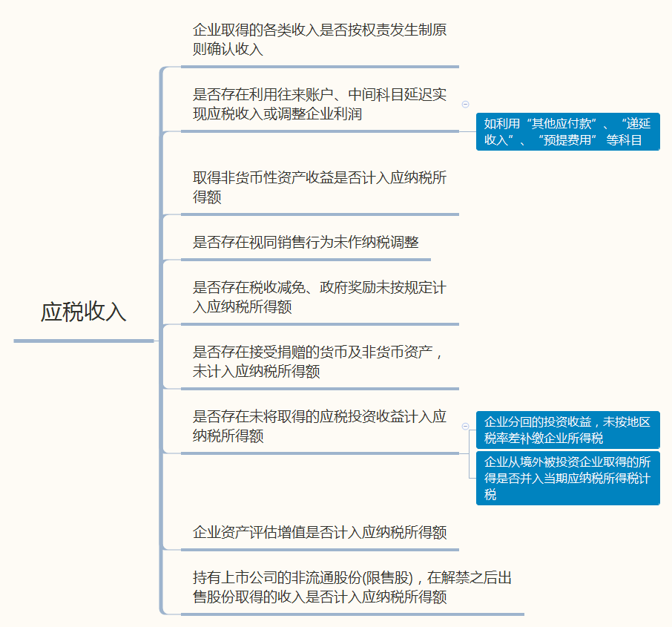Collapse the branch for 是否存在利用往来账户

coord(465,104)
